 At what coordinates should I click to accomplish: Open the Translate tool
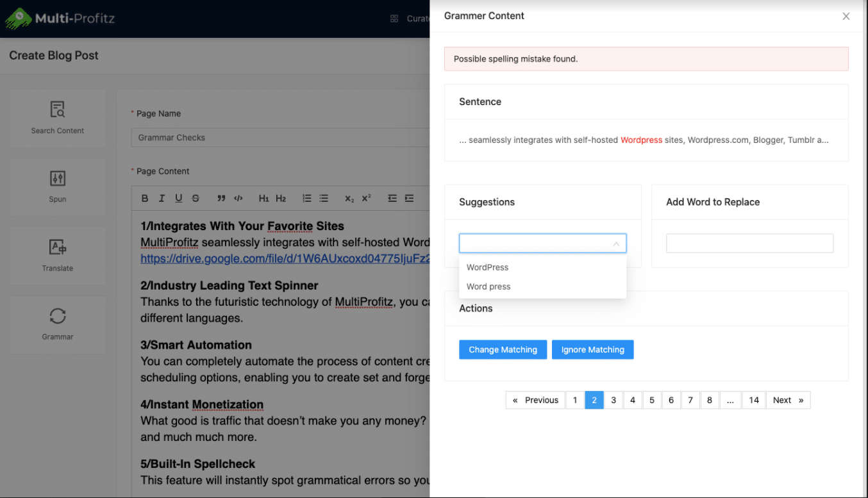58,255
